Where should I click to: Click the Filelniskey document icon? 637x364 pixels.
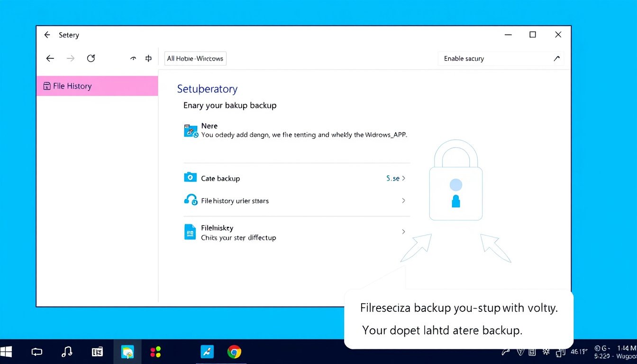[x=190, y=232]
